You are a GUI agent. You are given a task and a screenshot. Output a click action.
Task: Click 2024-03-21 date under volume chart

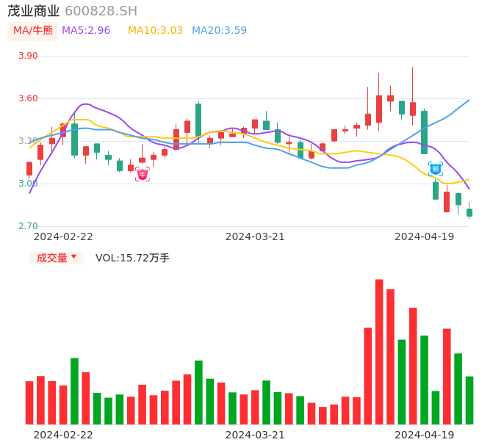click(x=255, y=435)
